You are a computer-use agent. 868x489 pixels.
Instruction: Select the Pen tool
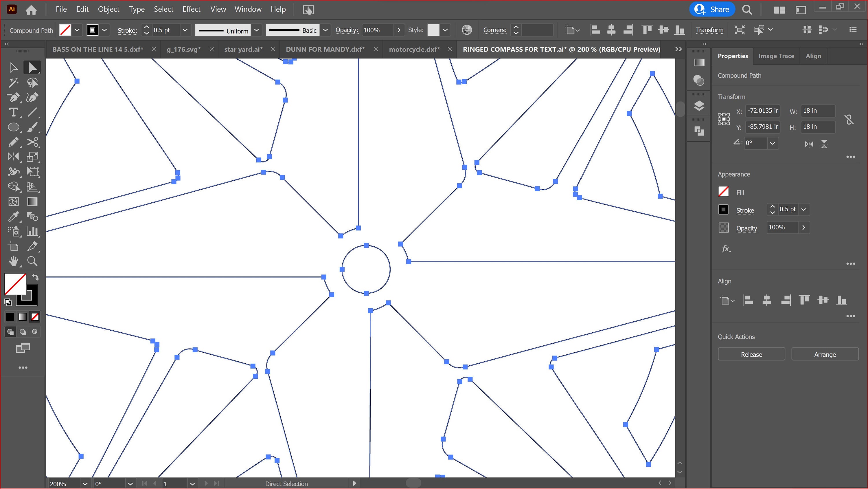(14, 98)
